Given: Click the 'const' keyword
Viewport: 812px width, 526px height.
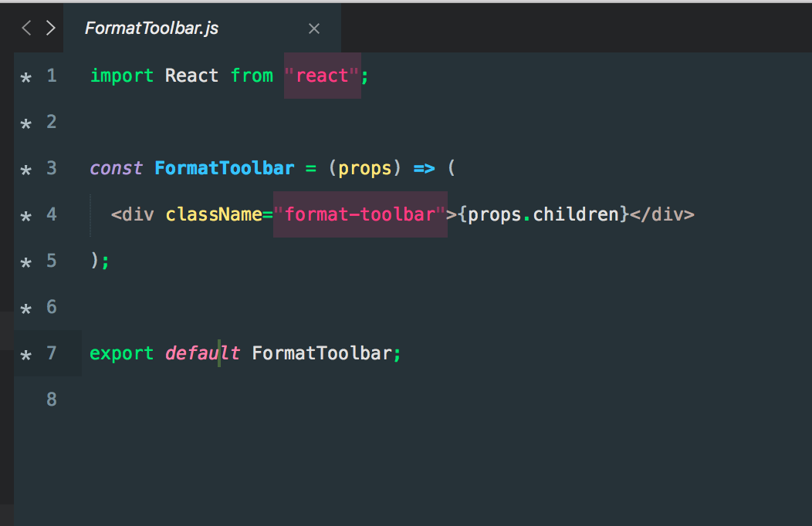Looking at the screenshot, I should point(116,169).
